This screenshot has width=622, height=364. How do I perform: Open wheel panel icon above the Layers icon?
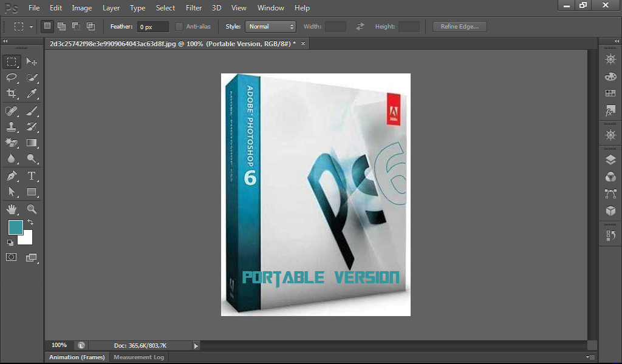point(610,135)
